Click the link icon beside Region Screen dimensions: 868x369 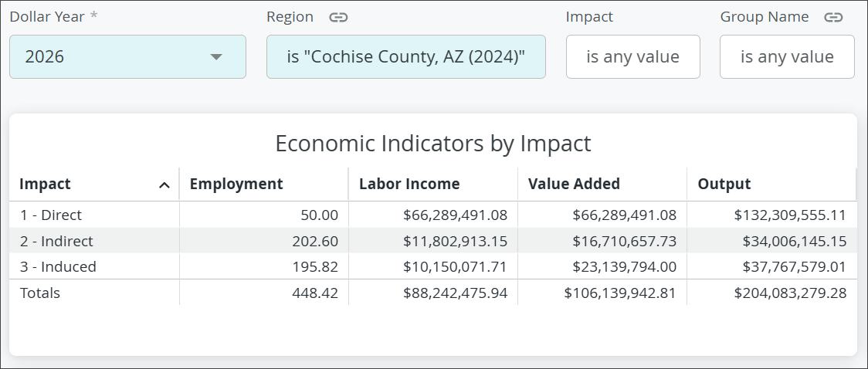coord(338,17)
